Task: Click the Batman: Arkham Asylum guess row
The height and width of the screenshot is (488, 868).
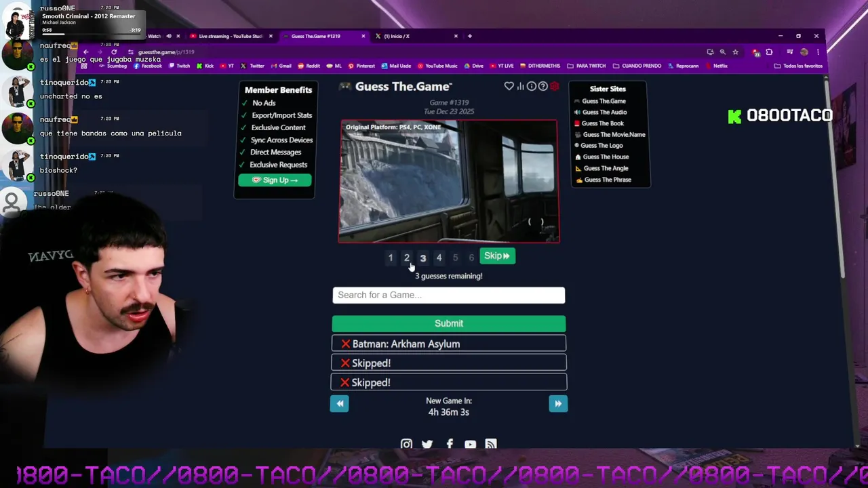Action: tap(449, 344)
